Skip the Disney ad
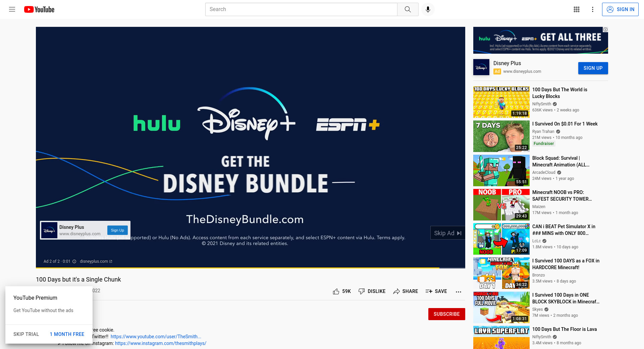644x349 pixels. pyautogui.click(x=447, y=233)
